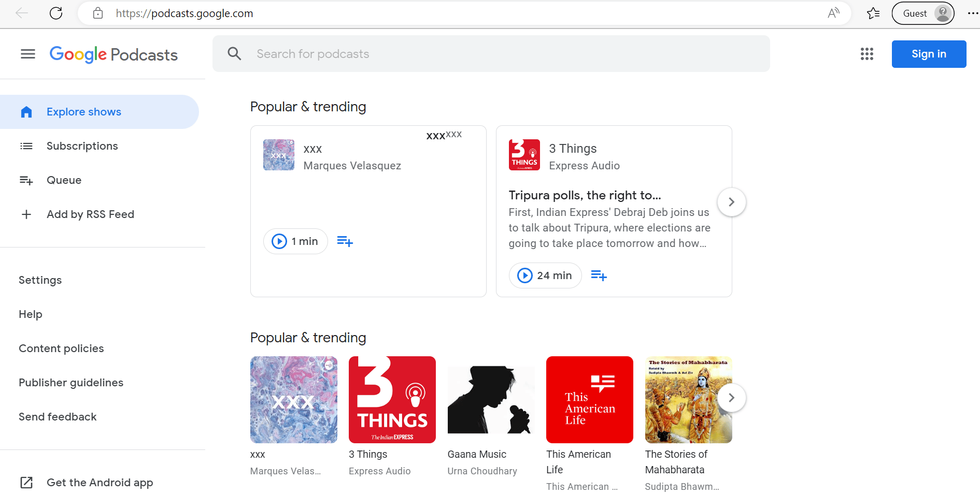
Task: Open The Stories of Mahabharata thumbnail
Action: click(689, 400)
